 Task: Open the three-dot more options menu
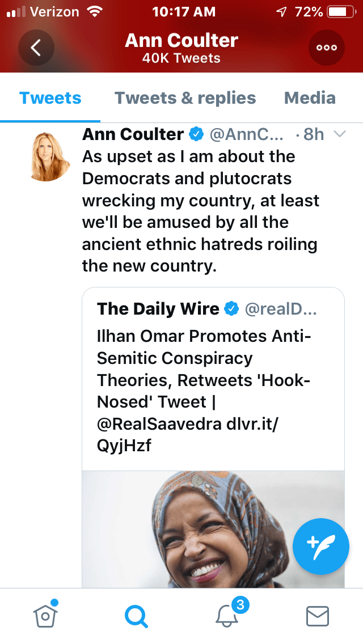(327, 48)
